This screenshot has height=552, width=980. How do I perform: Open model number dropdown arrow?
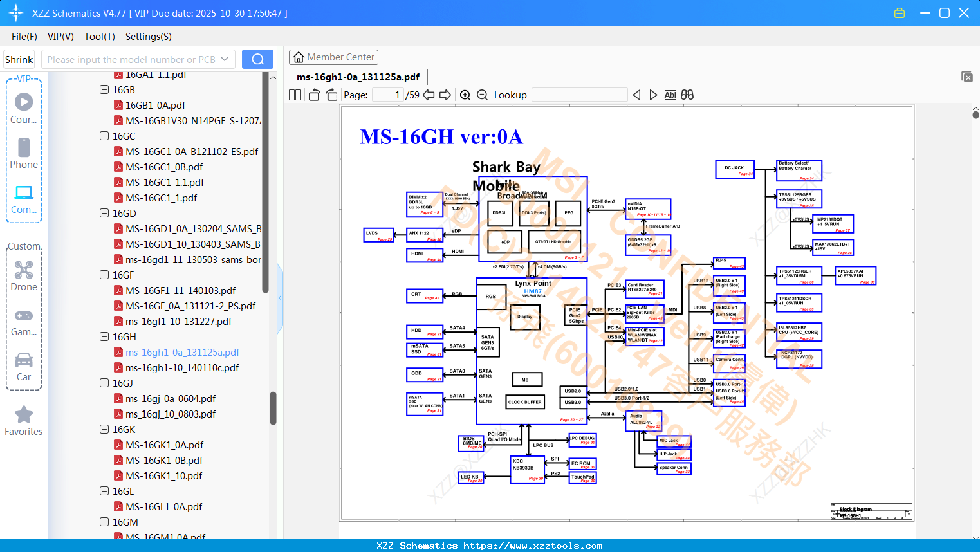coord(225,59)
